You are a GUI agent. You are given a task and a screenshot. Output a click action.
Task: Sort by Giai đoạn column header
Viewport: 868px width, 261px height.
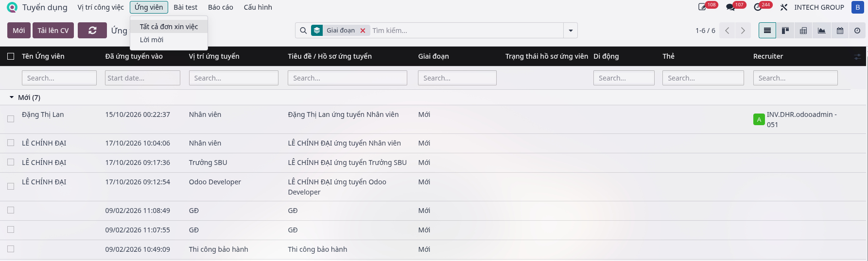coord(434,56)
